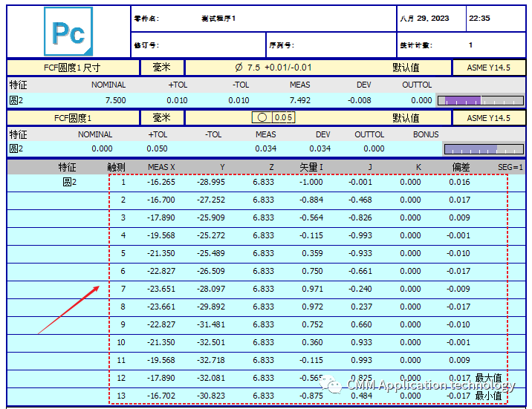This screenshot has width=532, height=409.
Task: Click the OUTTOL header in the size table
Action: tap(417, 85)
